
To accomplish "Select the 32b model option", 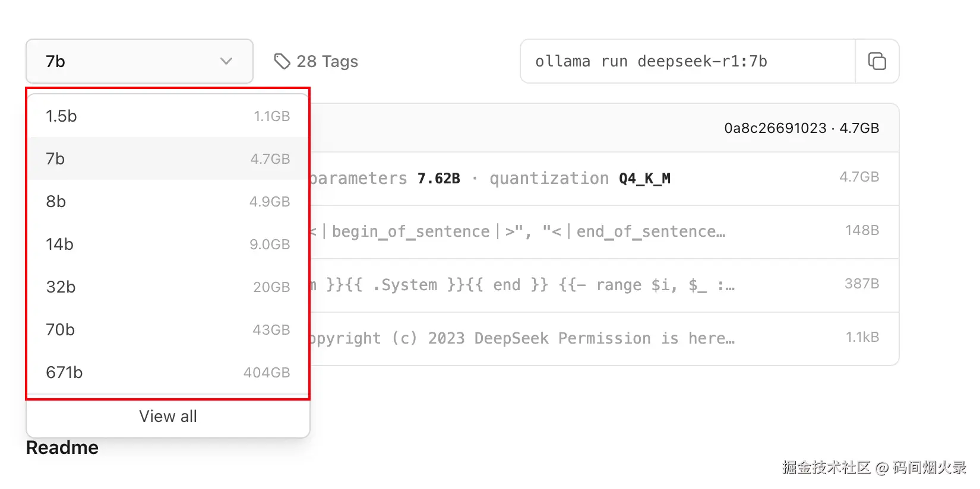I will click(x=168, y=287).
